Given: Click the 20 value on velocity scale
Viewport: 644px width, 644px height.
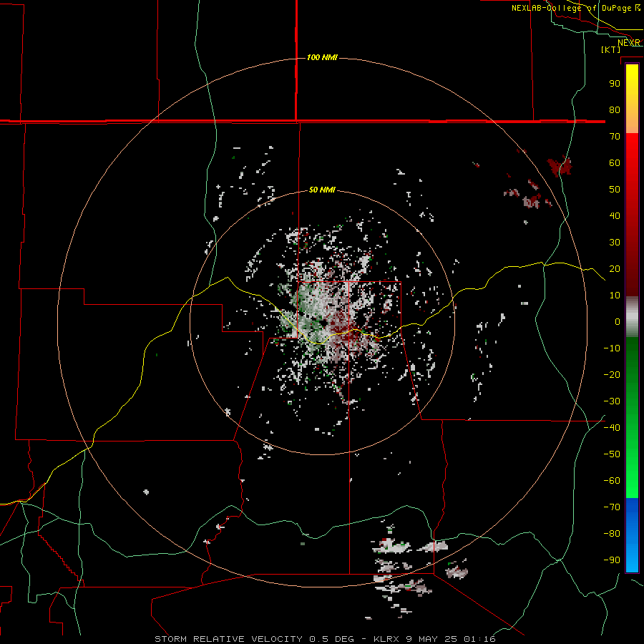Looking at the screenshot, I should [x=615, y=268].
